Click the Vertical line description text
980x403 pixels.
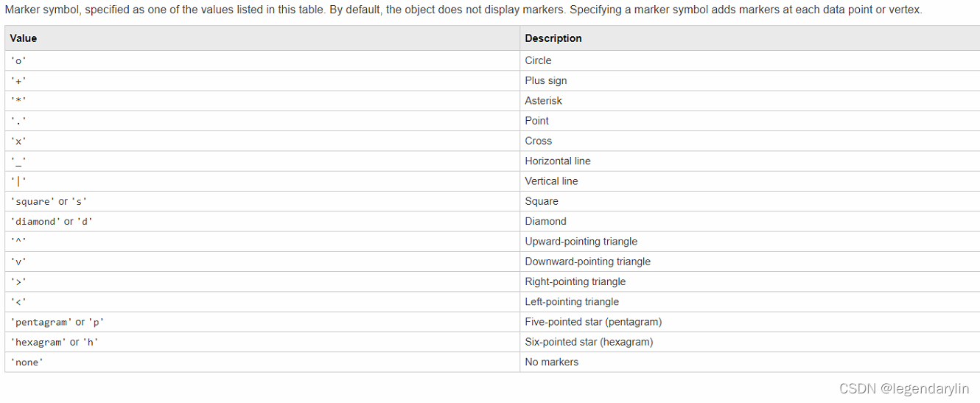pos(551,181)
